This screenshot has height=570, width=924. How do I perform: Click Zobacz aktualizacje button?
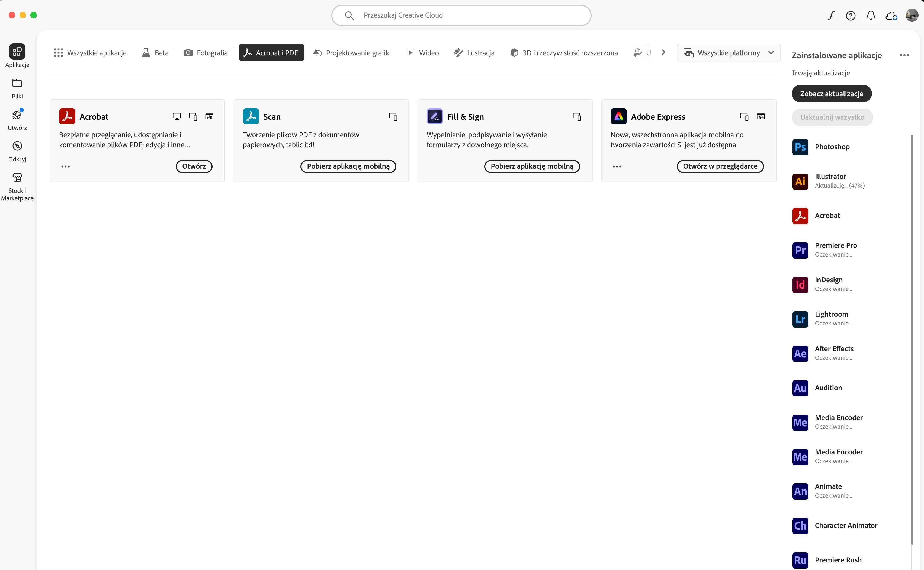[x=831, y=94]
